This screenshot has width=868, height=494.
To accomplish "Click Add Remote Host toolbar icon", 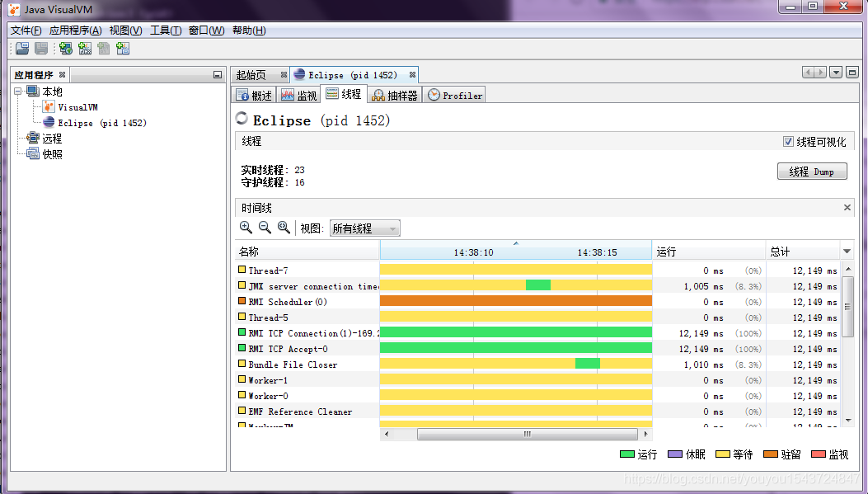I will pos(65,49).
